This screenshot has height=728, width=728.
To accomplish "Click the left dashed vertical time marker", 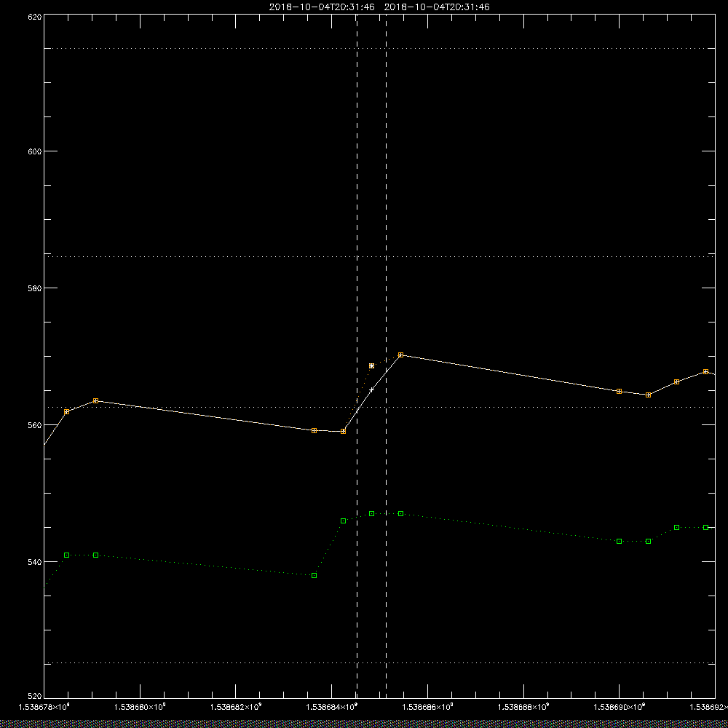I will click(x=357, y=355).
